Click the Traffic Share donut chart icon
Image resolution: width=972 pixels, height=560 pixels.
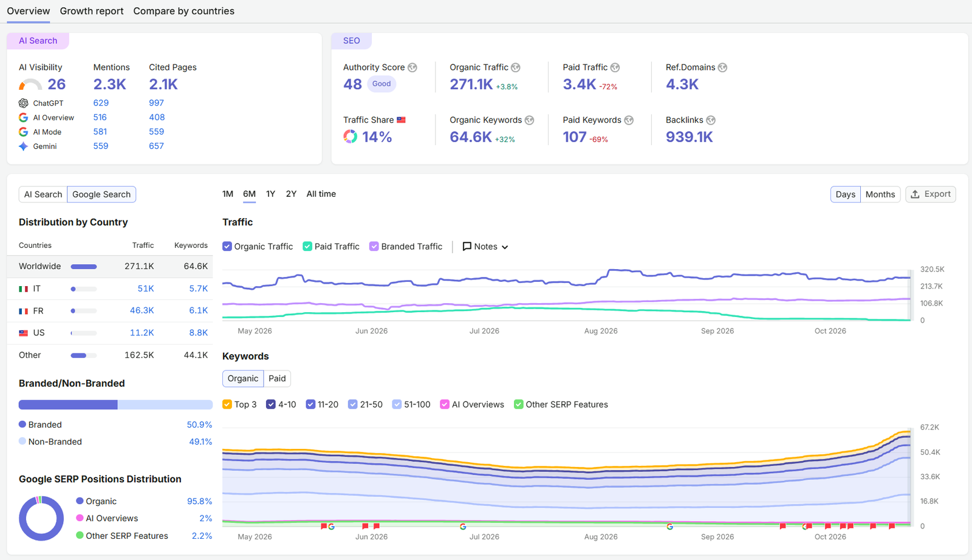(x=351, y=137)
